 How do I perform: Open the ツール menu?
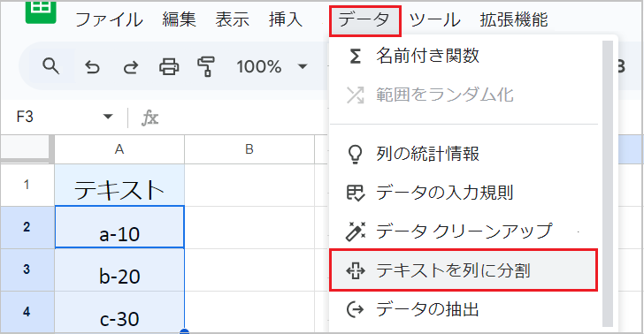tap(435, 19)
